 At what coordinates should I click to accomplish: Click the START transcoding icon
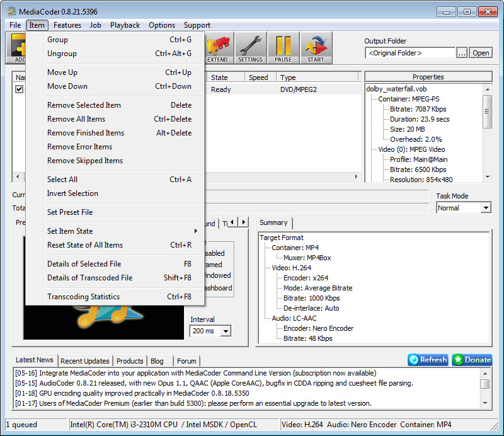pos(316,48)
